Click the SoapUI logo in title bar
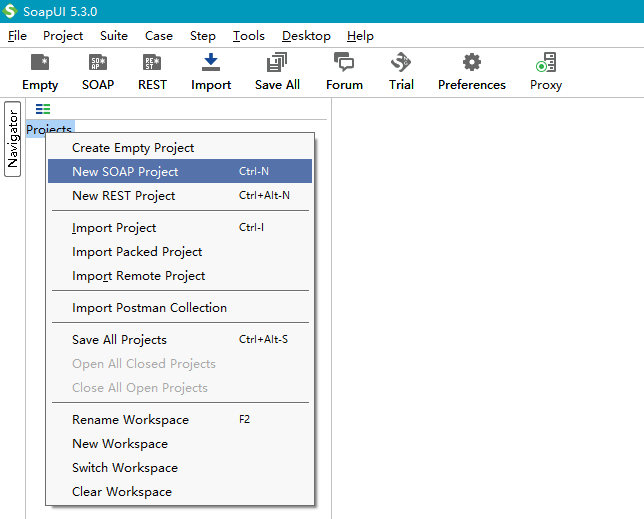Image resolution: width=644 pixels, height=519 pixels. [9, 11]
